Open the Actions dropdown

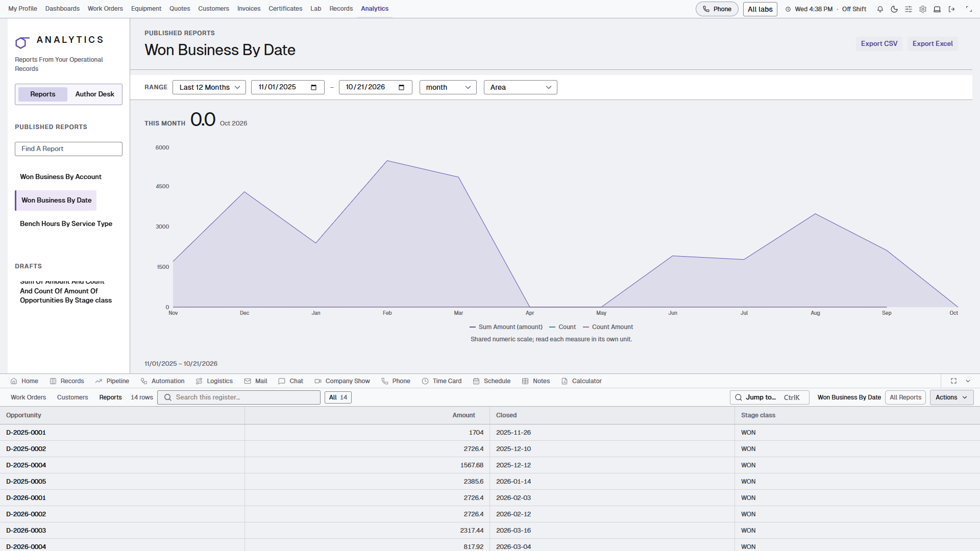coord(951,397)
